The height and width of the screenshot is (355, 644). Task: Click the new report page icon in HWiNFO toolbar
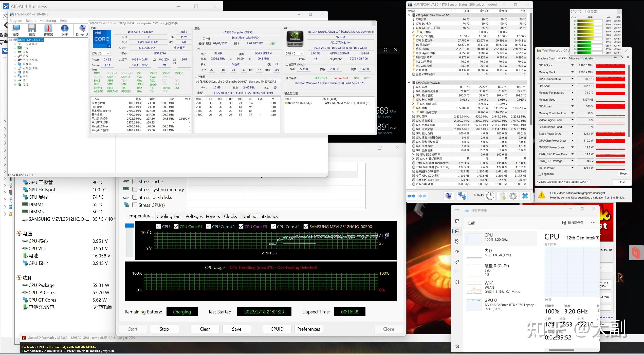502,196
